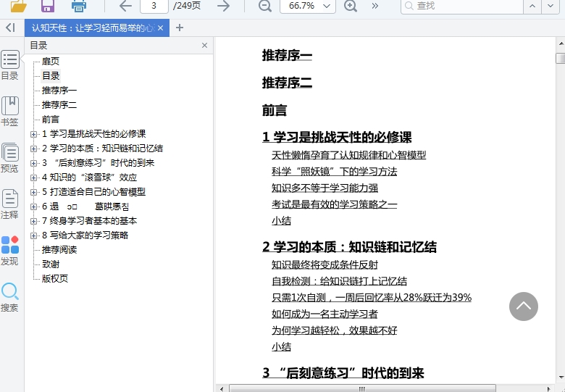The height and width of the screenshot is (392, 565).
Task: Go to next page arrow
Action: (223, 6)
